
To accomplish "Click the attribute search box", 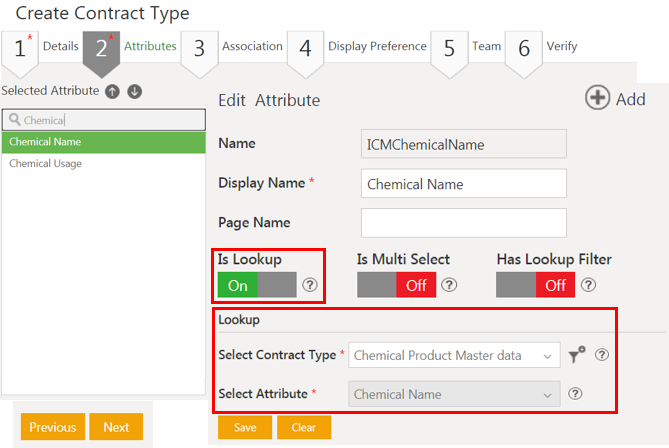I will click(104, 120).
